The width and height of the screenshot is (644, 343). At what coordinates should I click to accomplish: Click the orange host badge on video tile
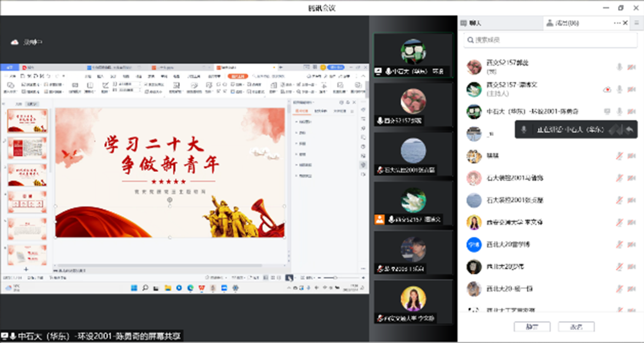pos(379,219)
